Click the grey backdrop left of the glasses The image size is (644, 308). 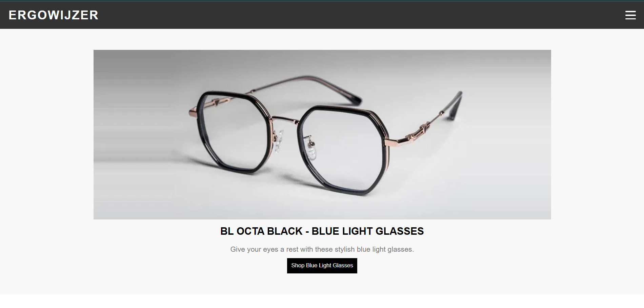[x=139, y=136]
